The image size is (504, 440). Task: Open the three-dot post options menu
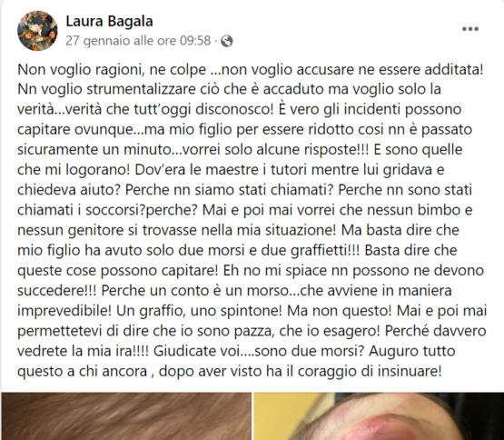coord(470,29)
